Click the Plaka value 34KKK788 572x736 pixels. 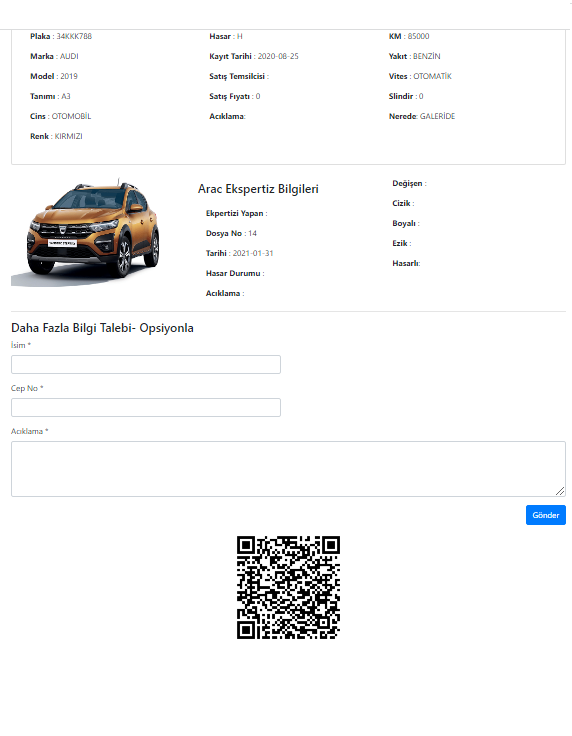[x=74, y=36]
